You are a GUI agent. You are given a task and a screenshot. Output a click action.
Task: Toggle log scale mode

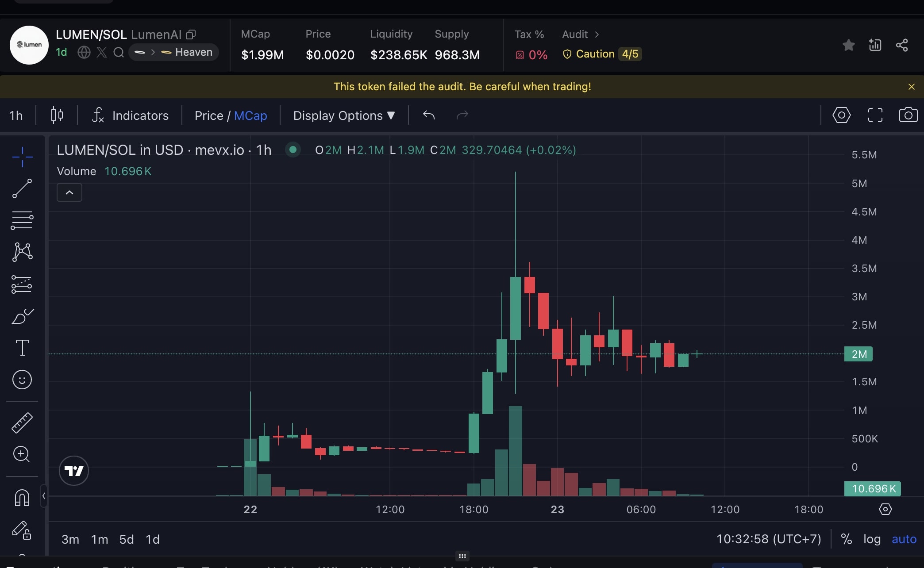[x=872, y=539]
